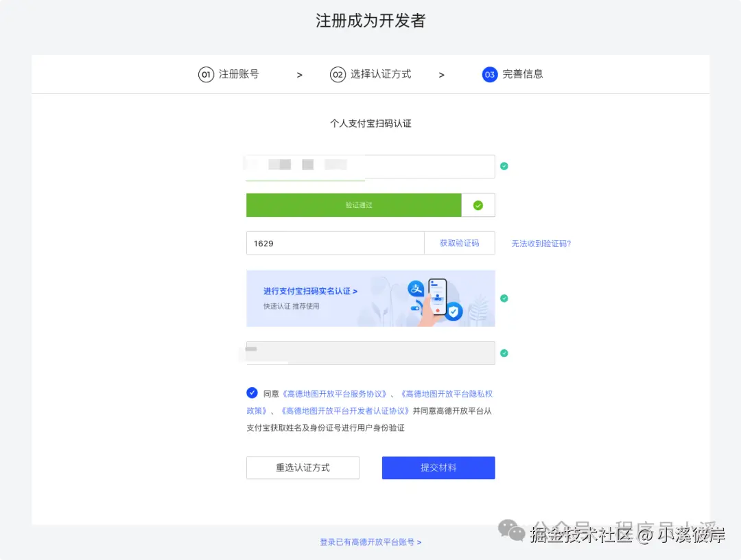
Task: Click the 提交材料 submit button
Action: 438,467
